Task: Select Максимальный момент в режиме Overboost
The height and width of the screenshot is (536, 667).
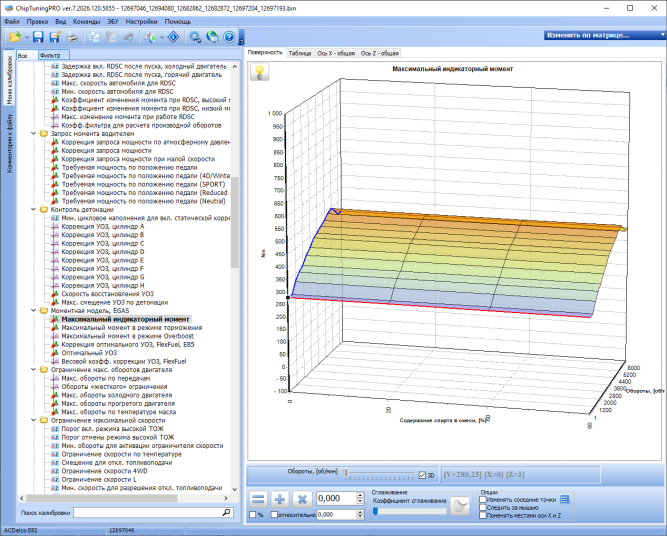Action: tap(127, 336)
